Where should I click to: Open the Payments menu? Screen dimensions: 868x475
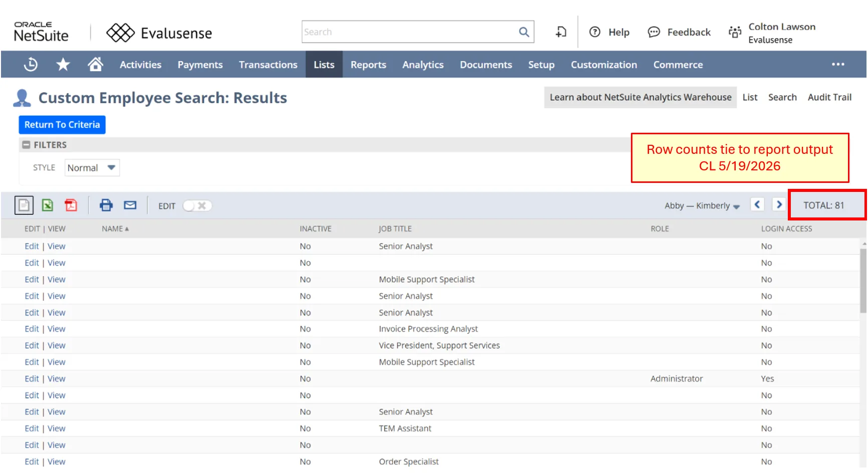pos(200,65)
